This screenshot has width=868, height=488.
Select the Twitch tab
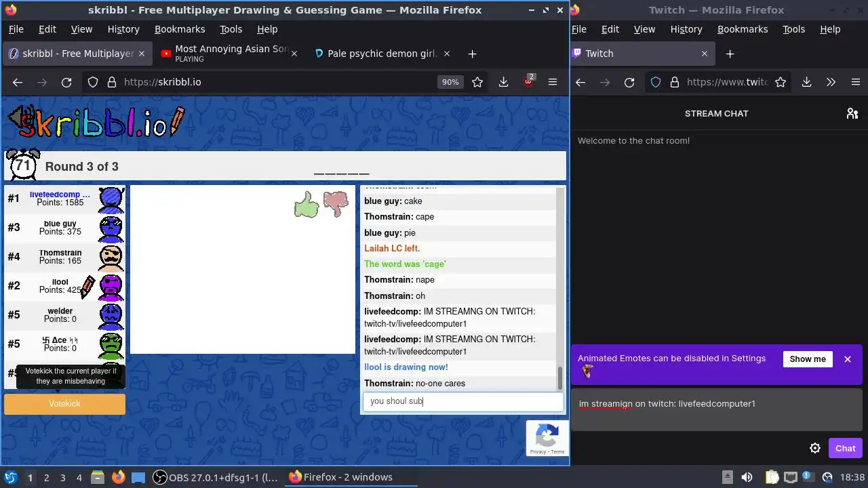642,54
